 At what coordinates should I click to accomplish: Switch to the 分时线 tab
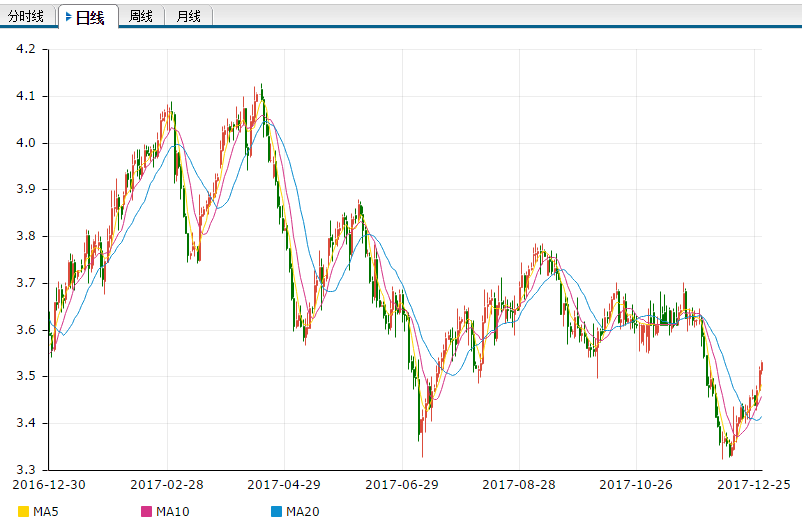click(x=26, y=16)
